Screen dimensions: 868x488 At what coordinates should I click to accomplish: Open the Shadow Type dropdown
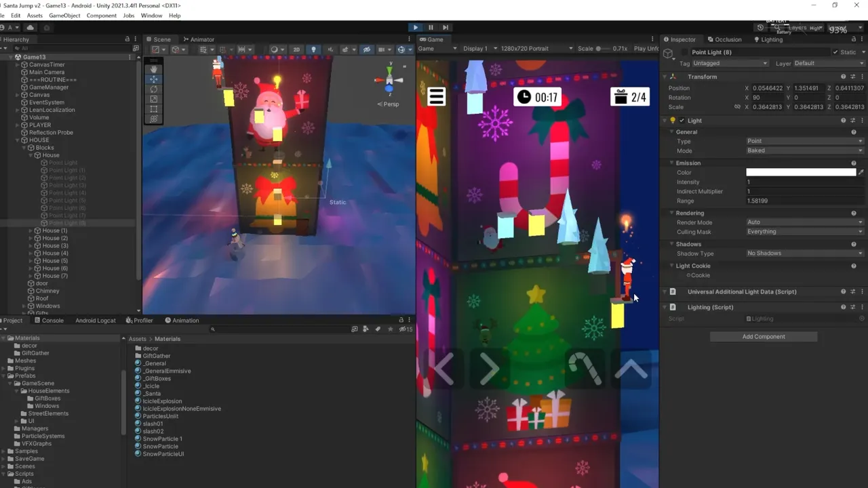805,253
